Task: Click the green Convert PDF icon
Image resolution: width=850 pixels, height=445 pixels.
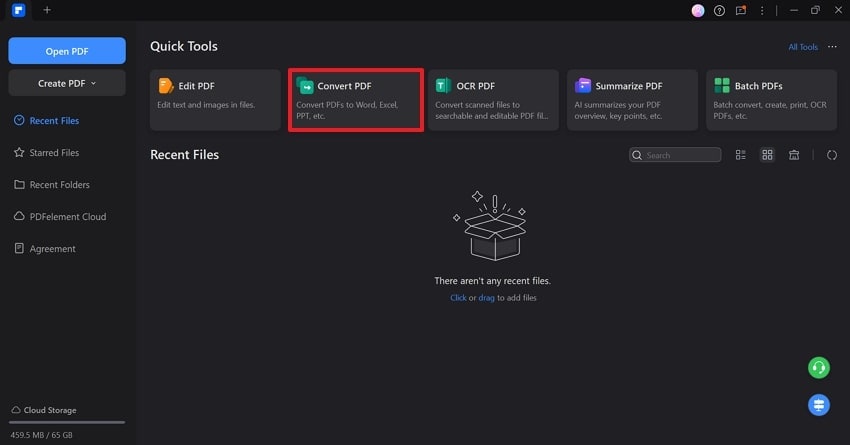Action: (x=305, y=86)
